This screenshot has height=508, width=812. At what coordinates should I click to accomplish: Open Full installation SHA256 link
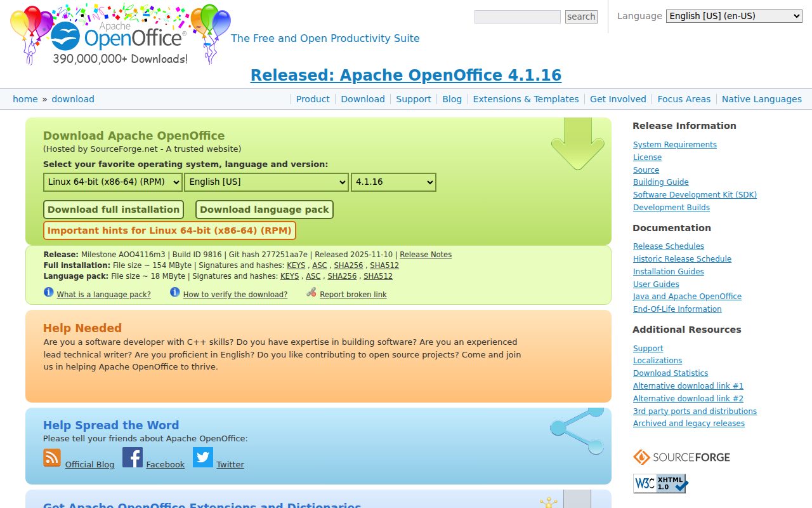pyautogui.click(x=348, y=265)
